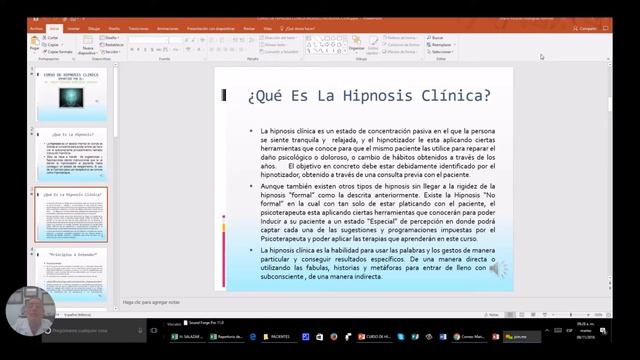This screenshot has height=360, width=640.
Task: Click the Copiar button
Action: [51, 44]
